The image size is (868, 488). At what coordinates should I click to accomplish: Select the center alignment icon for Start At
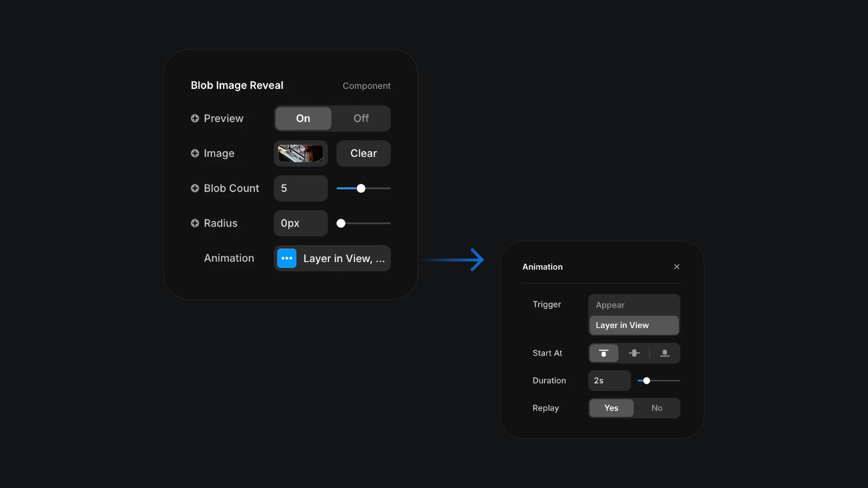click(634, 353)
